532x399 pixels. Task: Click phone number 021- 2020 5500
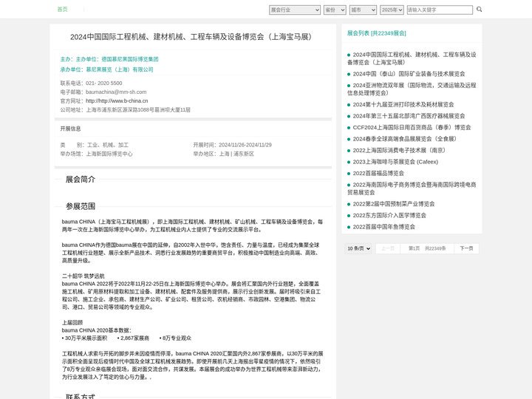click(x=104, y=83)
